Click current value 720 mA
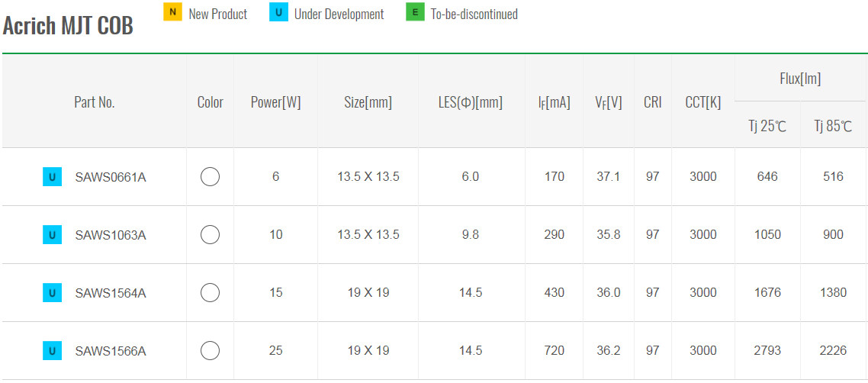The width and height of the screenshot is (868, 383). (x=554, y=351)
